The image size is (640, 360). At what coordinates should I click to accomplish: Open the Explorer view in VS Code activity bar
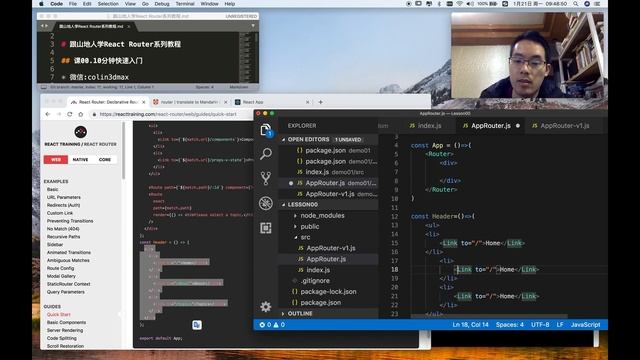(266, 130)
